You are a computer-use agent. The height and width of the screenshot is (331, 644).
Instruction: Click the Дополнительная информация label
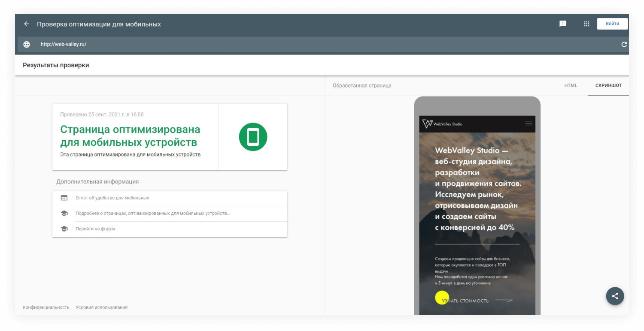(x=97, y=181)
